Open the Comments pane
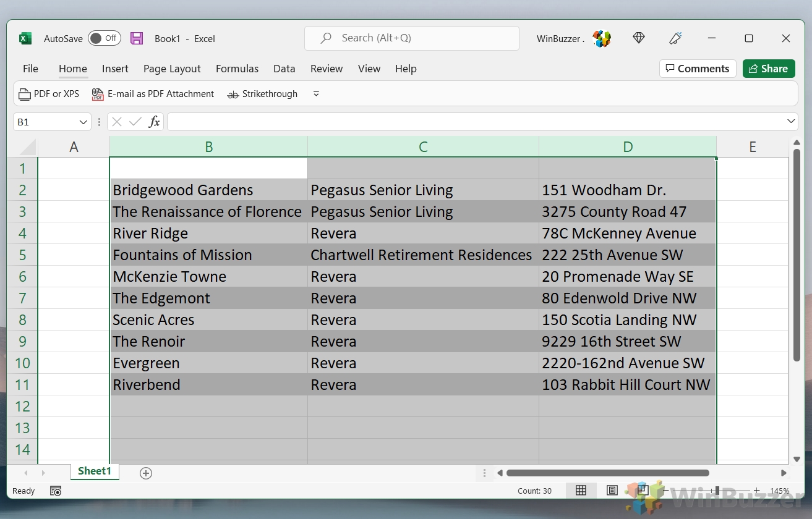 point(698,69)
